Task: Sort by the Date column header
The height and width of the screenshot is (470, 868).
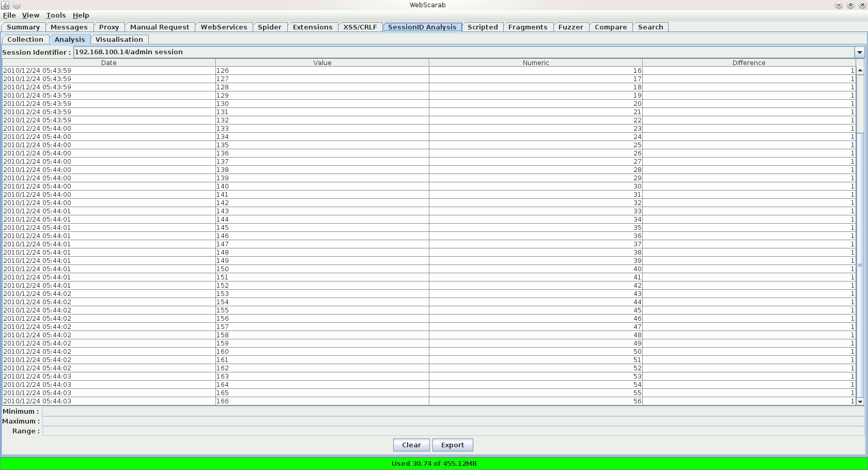Action: pos(109,63)
